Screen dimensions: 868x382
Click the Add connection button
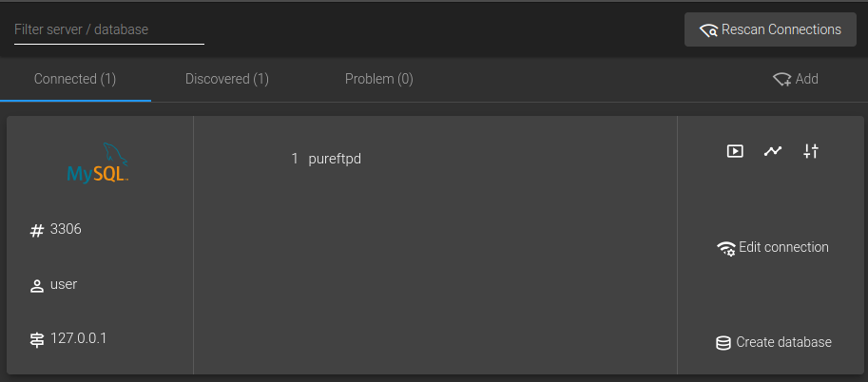795,79
